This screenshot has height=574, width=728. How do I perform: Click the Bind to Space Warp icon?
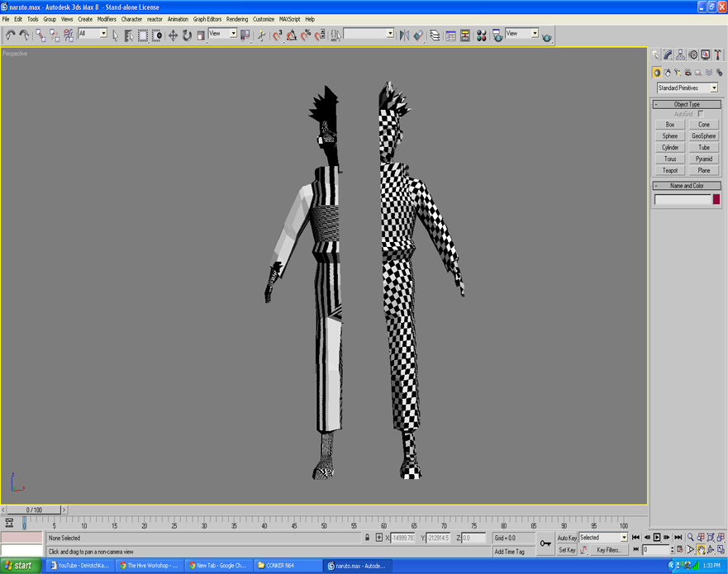click(69, 36)
